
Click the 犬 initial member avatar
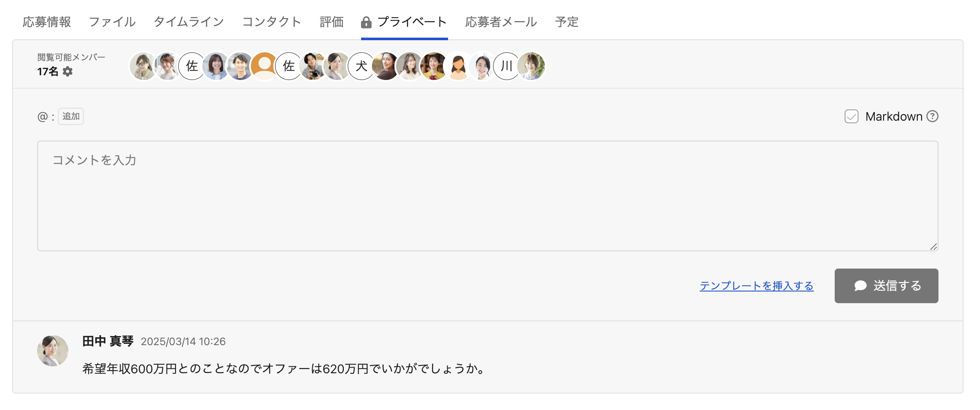click(x=361, y=66)
